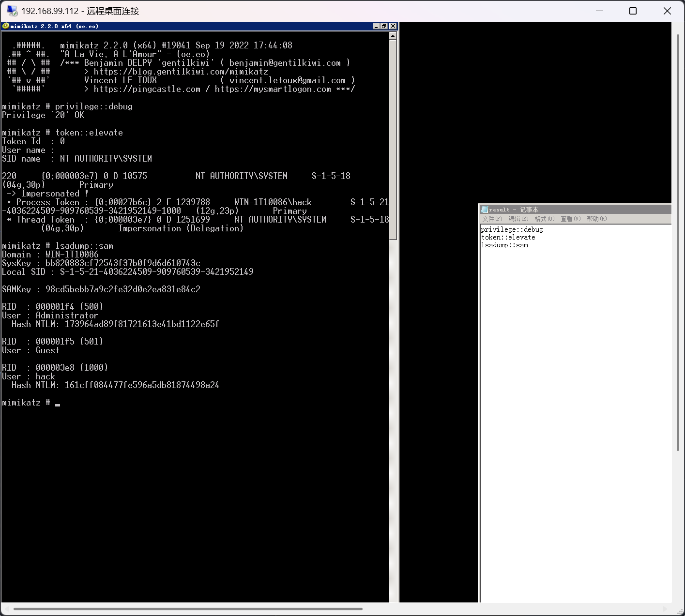
Task: Minimize the mimikatz console window
Action: point(376,26)
